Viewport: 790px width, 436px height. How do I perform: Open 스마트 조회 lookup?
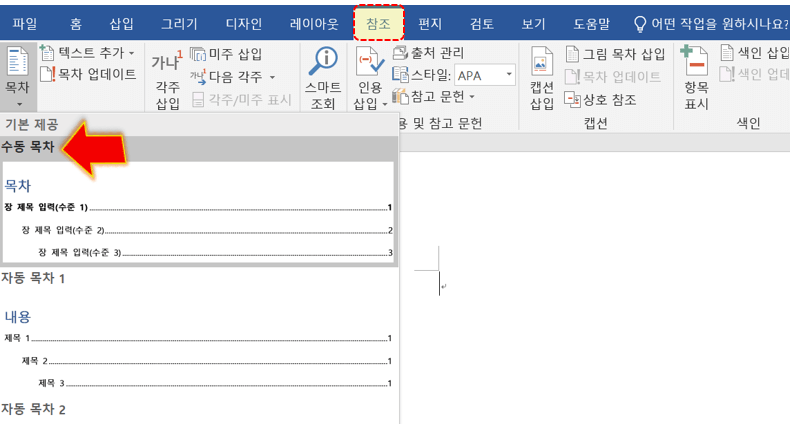point(323,79)
